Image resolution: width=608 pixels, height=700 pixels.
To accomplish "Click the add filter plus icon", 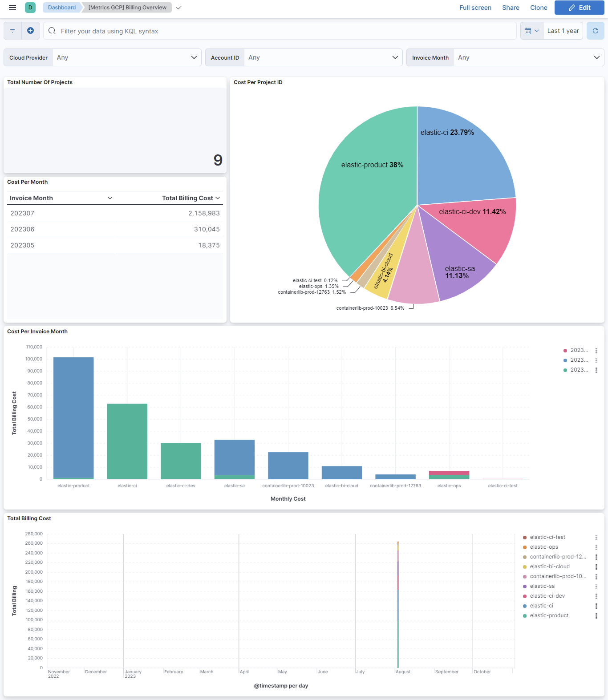I will (x=30, y=31).
